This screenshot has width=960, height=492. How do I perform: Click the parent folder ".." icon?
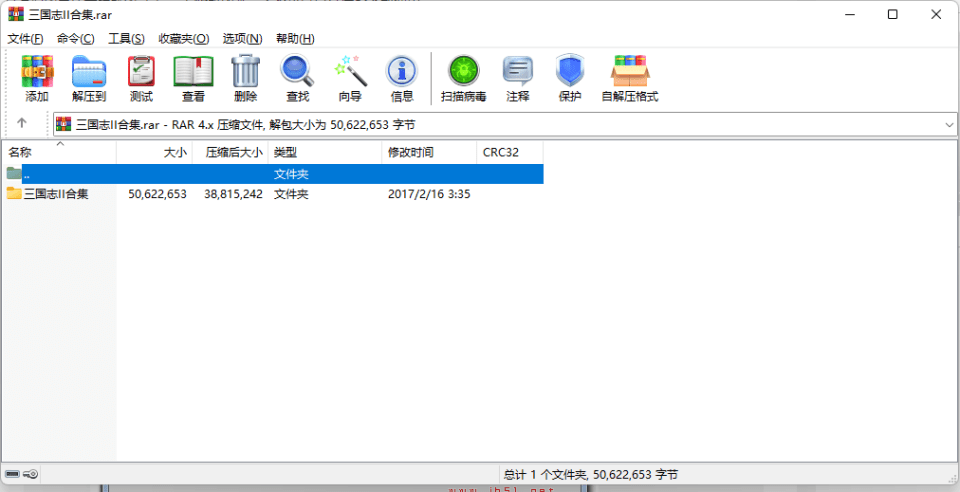14,173
